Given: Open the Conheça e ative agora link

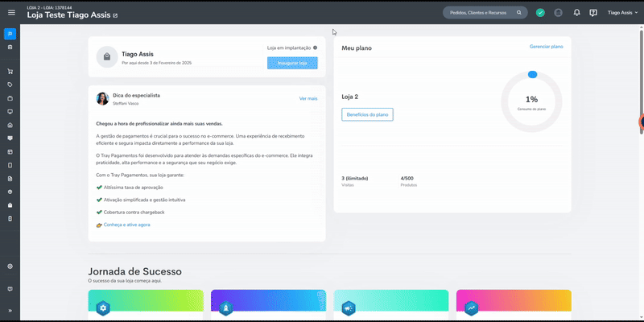Looking at the screenshot, I should [x=127, y=225].
